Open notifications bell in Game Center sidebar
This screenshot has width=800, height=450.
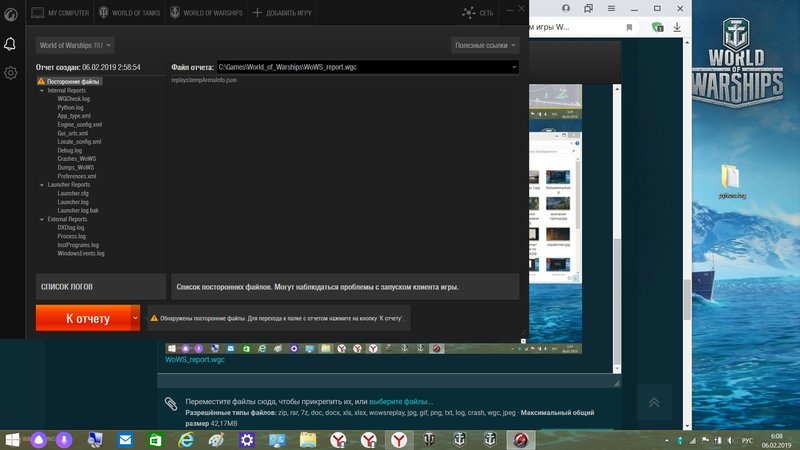pos(10,44)
